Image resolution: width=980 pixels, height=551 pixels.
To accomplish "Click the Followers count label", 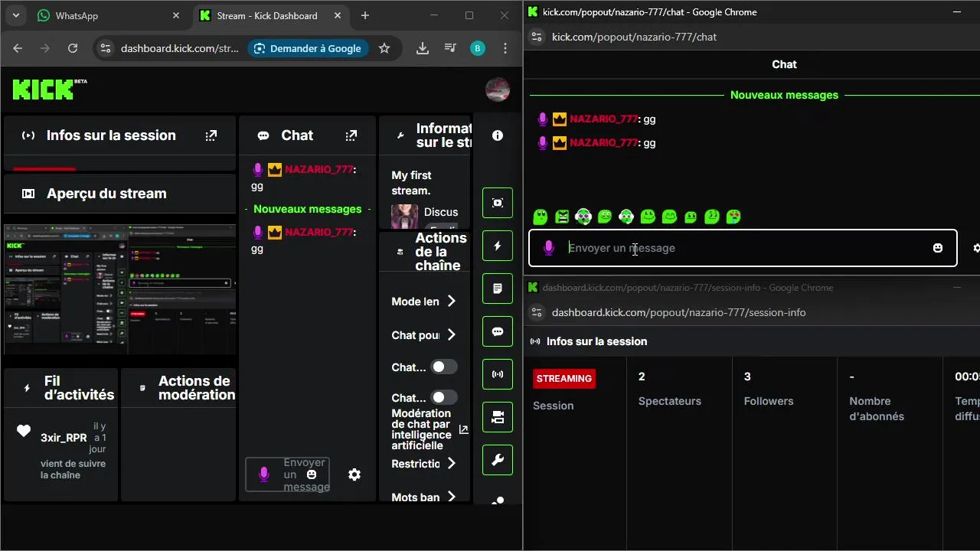I will tap(769, 401).
